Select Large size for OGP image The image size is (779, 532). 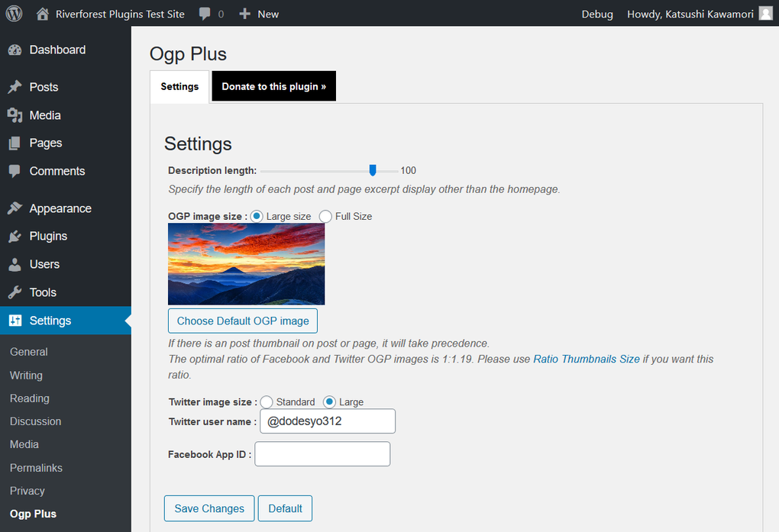pyautogui.click(x=256, y=216)
